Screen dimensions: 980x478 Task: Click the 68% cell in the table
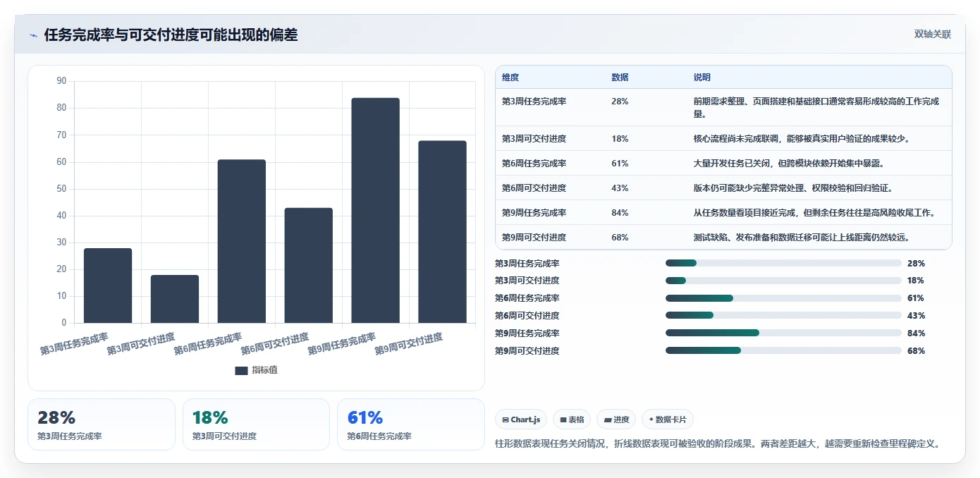pos(620,238)
